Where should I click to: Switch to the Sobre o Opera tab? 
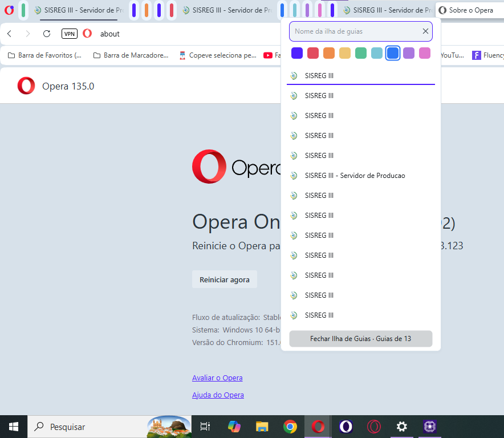470,10
